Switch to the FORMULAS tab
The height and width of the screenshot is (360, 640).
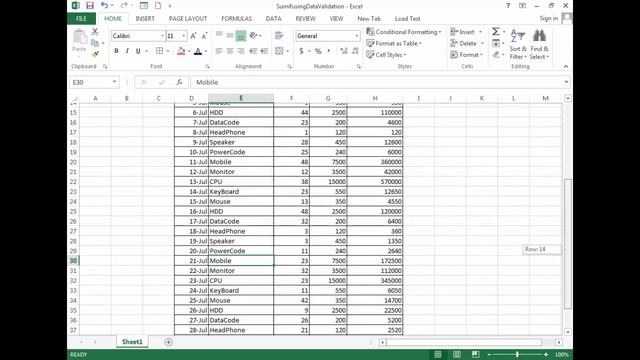[x=236, y=18]
